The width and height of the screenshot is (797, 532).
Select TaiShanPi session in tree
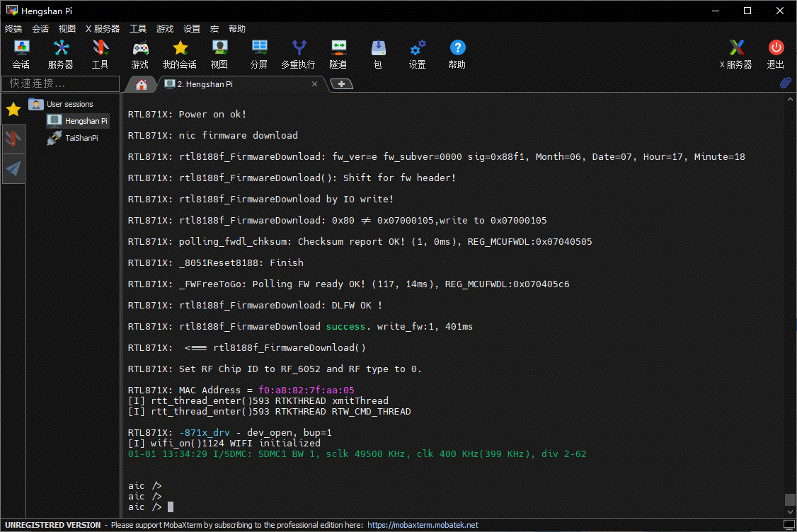tap(73, 138)
